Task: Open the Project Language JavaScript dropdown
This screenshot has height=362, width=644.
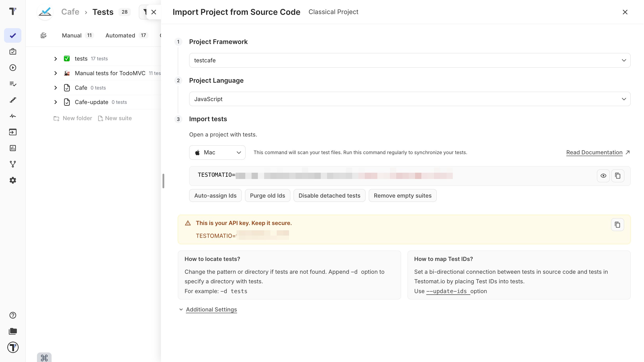Action: click(410, 99)
